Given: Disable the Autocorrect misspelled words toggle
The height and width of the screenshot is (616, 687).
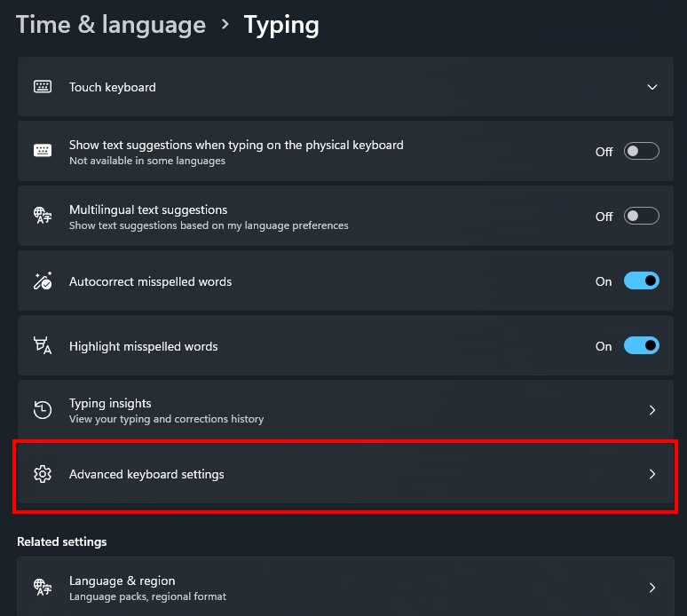Looking at the screenshot, I should [x=642, y=280].
